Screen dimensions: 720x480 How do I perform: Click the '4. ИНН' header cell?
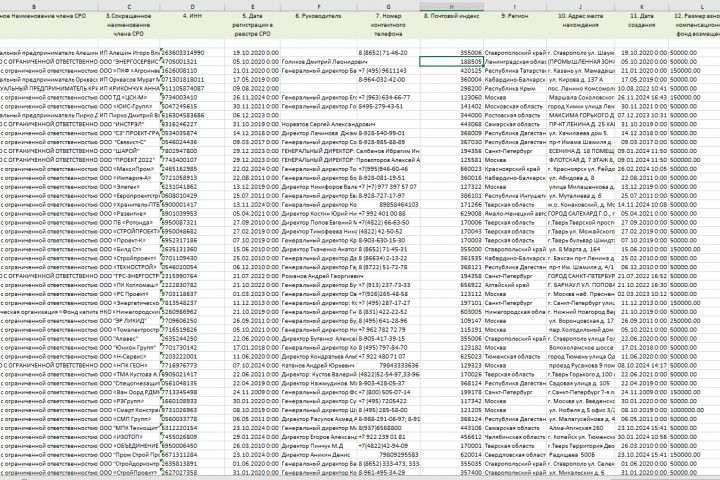tap(192, 25)
